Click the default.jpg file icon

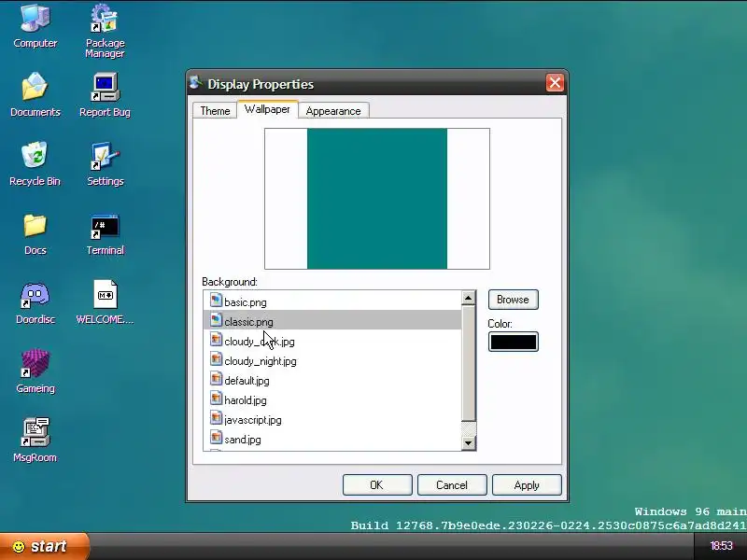pos(216,379)
